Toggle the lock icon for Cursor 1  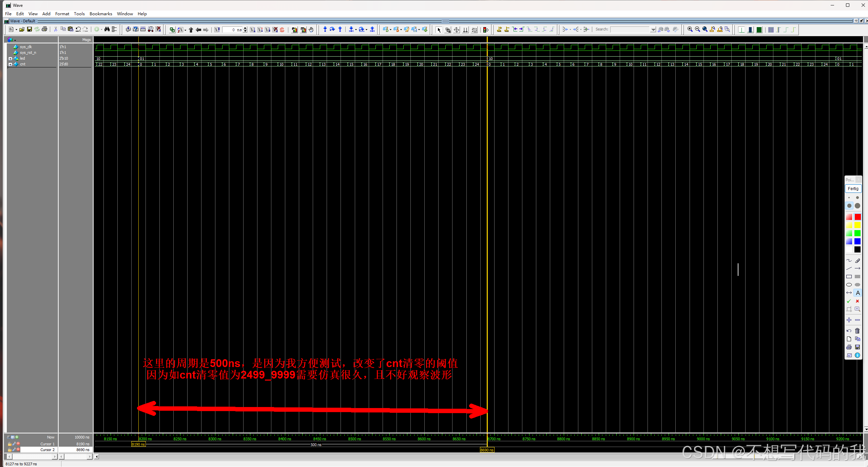pos(10,444)
